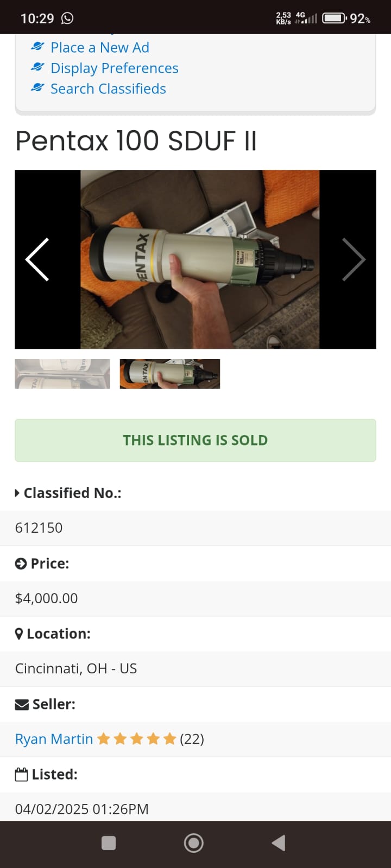This screenshot has width=391, height=868.
Task: Tap the calendar icon beside Listed
Action: (21, 774)
